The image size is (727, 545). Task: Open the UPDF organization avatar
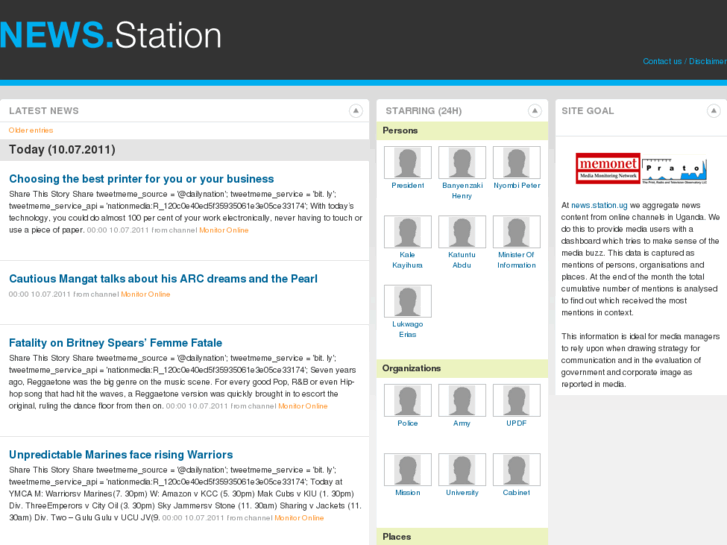(517, 400)
